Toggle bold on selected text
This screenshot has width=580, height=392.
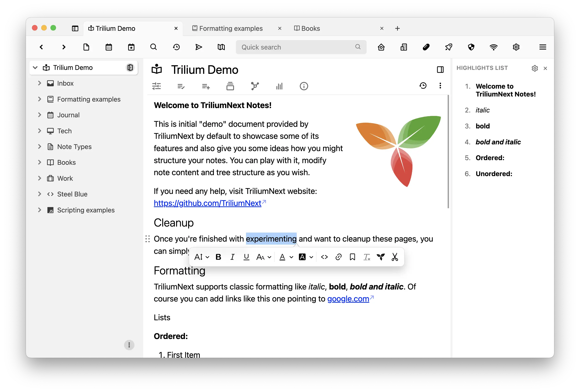point(218,257)
